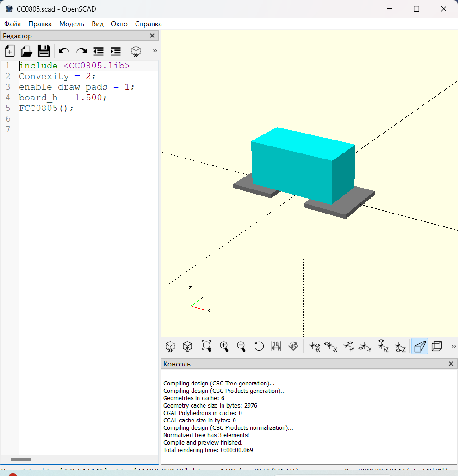Render the model with the hourglass cube icon
Image resolution: width=458 pixels, height=476 pixels.
(x=187, y=346)
